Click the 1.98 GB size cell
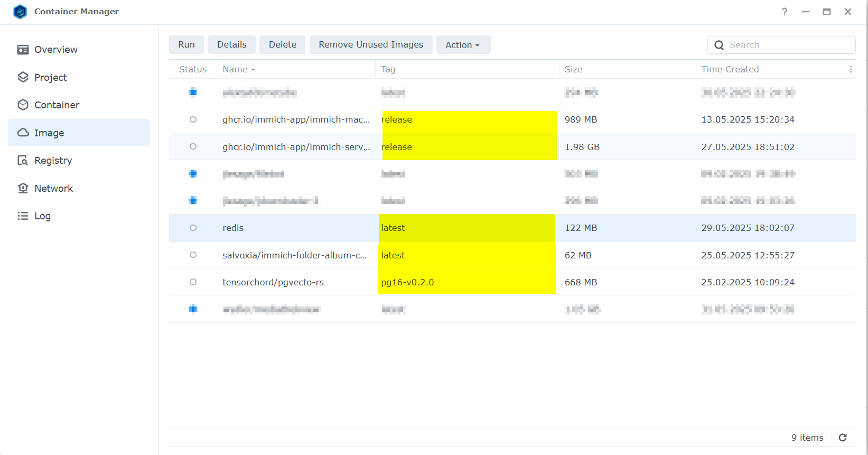The image size is (868, 455). [582, 147]
